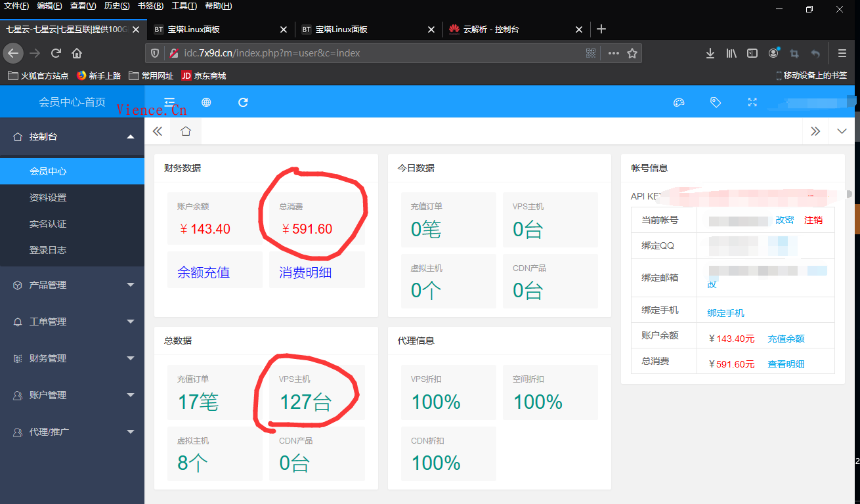The width and height of the screenshot is (860, 504).
Task: Click the globe icon in blue toolbar
Action: pyautogui.click(x=205, y=102)
